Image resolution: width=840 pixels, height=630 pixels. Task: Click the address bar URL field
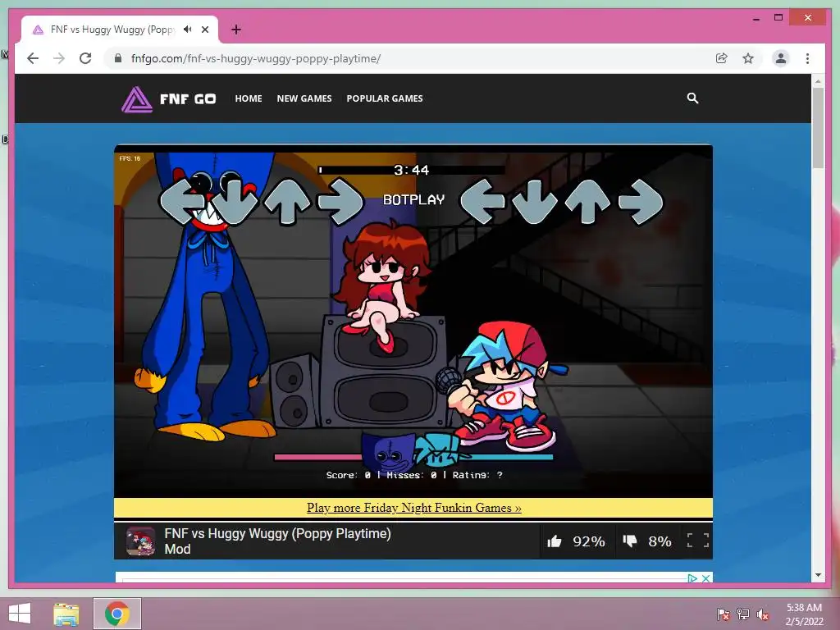[x=413, y=58]
